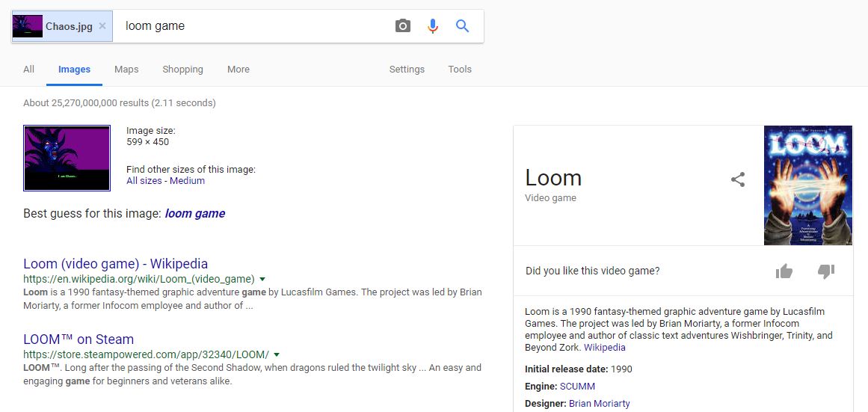868x412 pixels.
Task: Open the Settings menu
Action: click(x=407, y=70)
